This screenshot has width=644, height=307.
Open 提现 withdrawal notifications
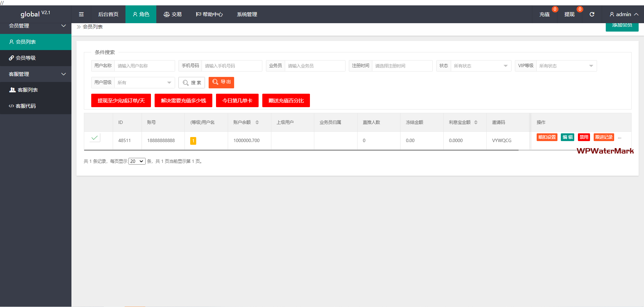pyautogui.click(x=569, y=14)
